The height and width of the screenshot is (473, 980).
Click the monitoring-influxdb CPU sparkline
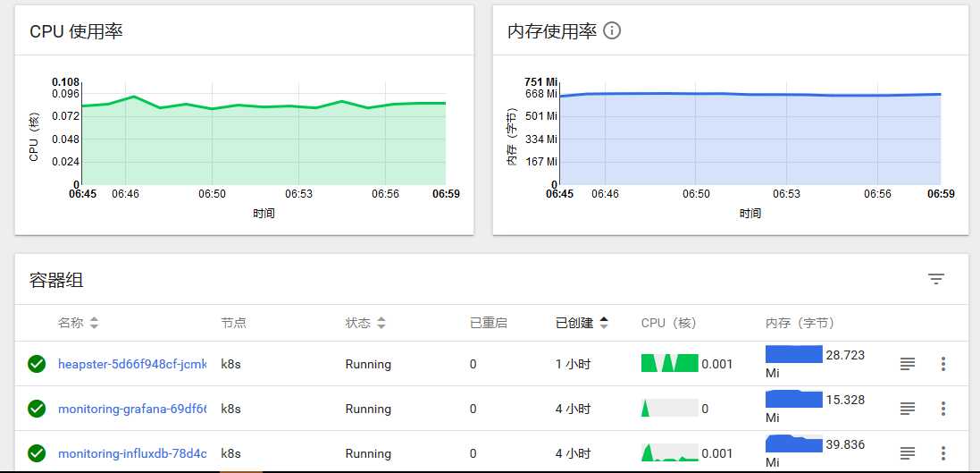[x=669, y=452]
